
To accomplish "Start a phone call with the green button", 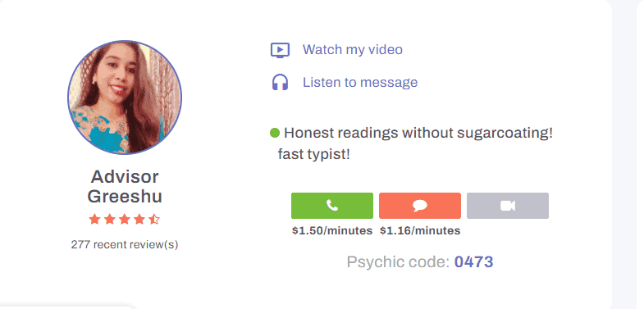I will pos(332,206).
